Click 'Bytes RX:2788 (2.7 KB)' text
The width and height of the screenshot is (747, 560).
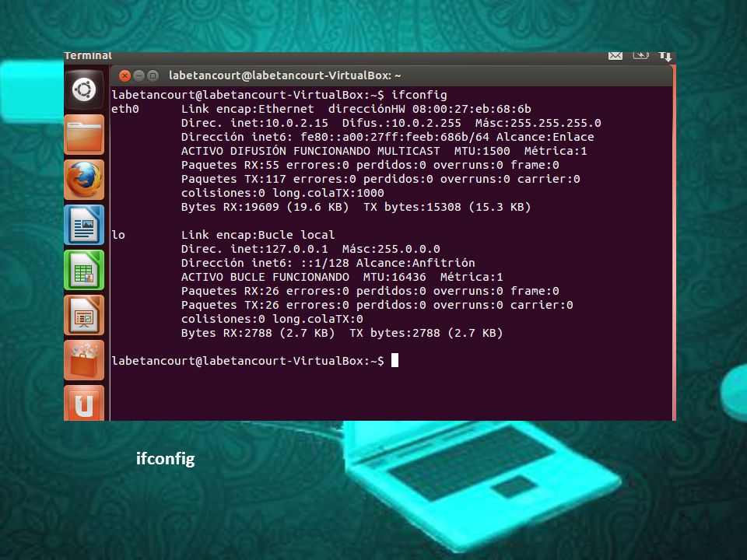[x=258, y=334]
